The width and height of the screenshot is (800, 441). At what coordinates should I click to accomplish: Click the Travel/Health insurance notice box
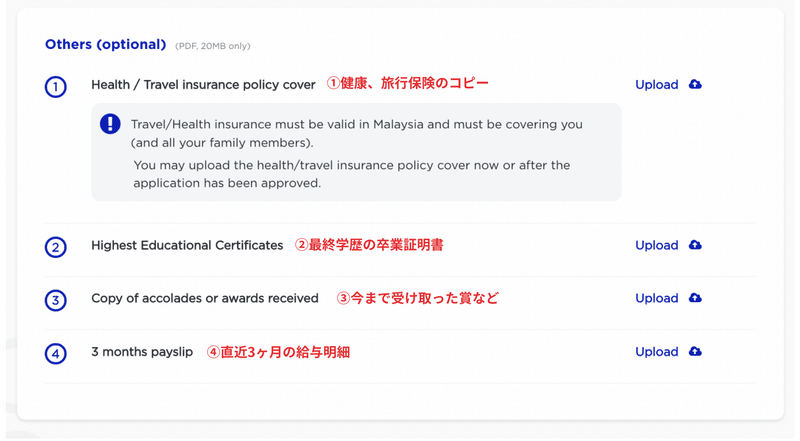pos(356,152)
